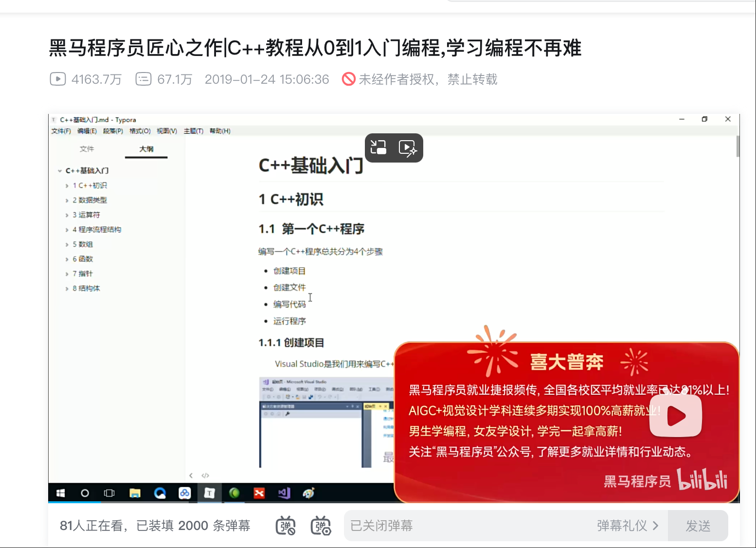Open the 文件(F) menu in Typora
The height and width of the screenshot is (548, 756).
[61, 131]
